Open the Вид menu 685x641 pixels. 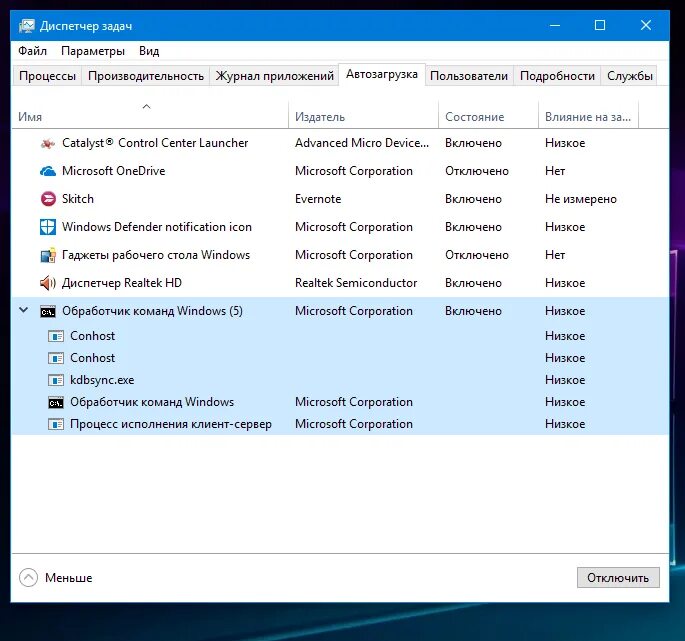pos(149,51)
